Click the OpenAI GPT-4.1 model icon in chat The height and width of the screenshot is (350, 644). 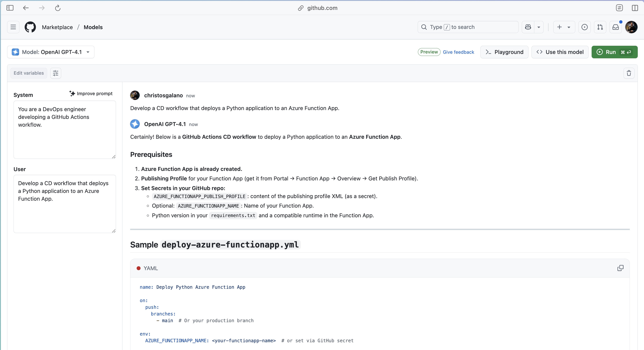[x=135, y=124]
